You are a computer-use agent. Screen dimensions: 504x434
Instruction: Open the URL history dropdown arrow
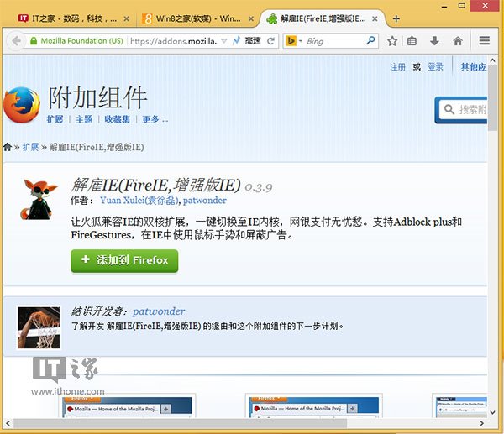point(224,41)
